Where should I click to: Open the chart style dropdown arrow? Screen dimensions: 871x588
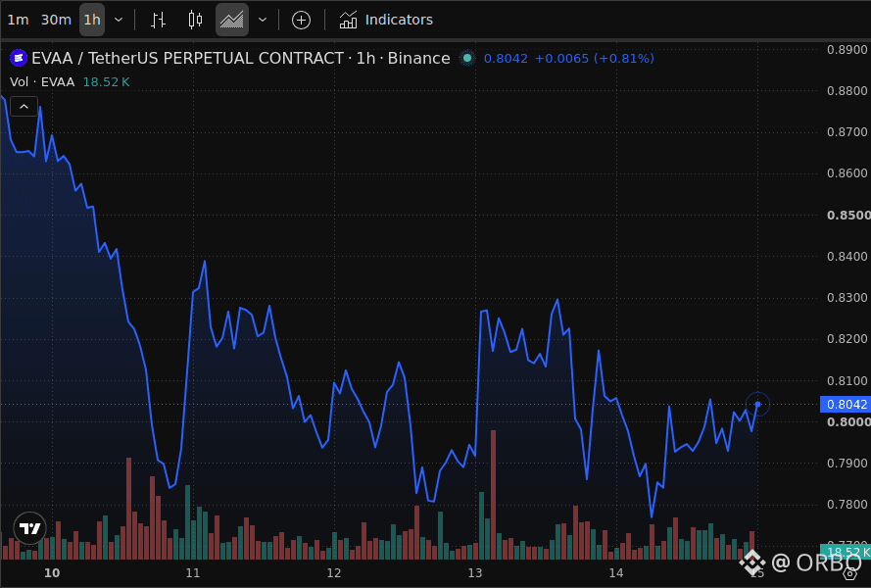click(263, 20)
